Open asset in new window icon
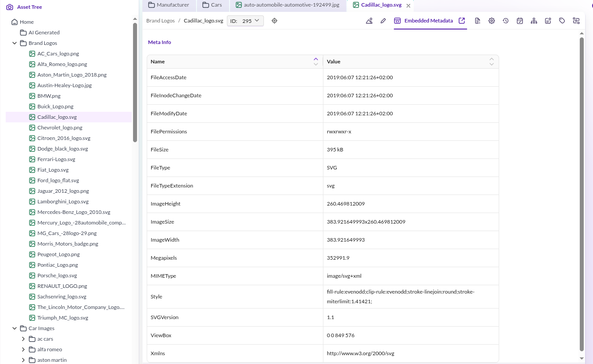 tap(462, 21)
